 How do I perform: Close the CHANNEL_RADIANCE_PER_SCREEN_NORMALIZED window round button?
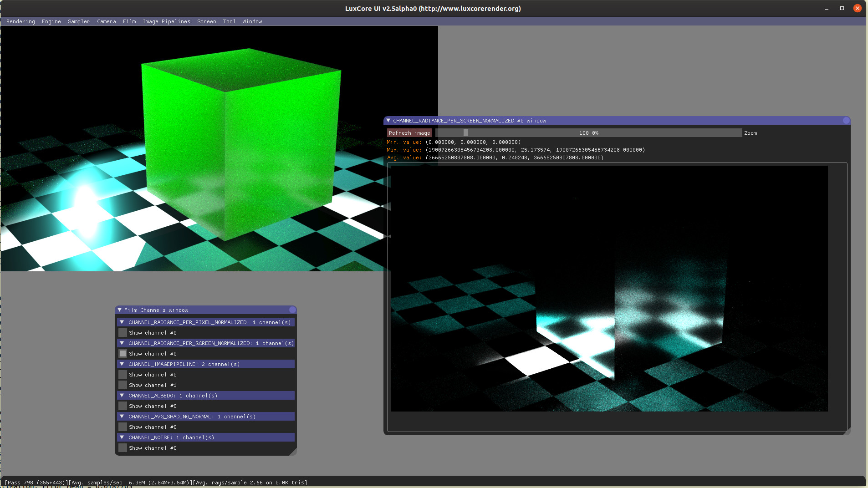click(846, 121)
